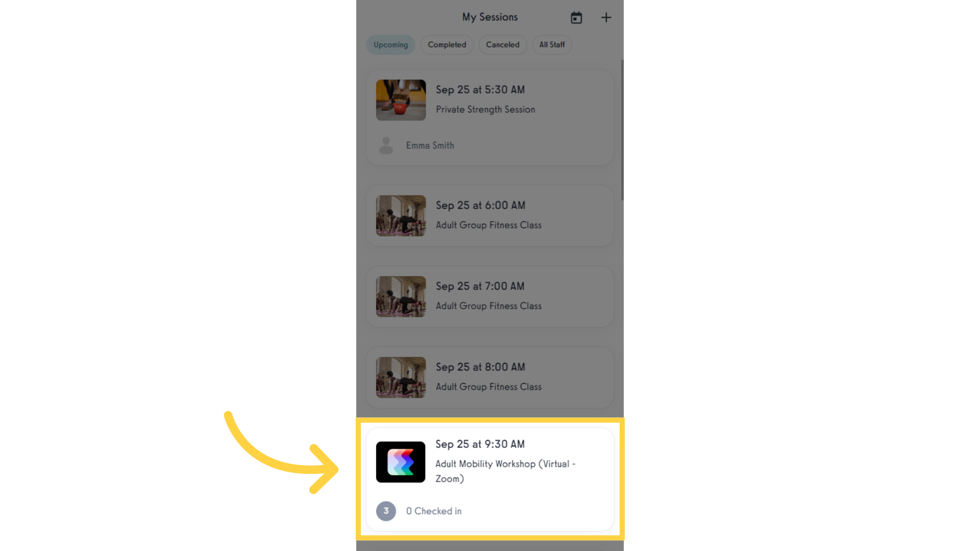This screenshot has width=980, height=551.
Task: Enable the Upcoming sessions toggle
Action: [x=390, y=44]
